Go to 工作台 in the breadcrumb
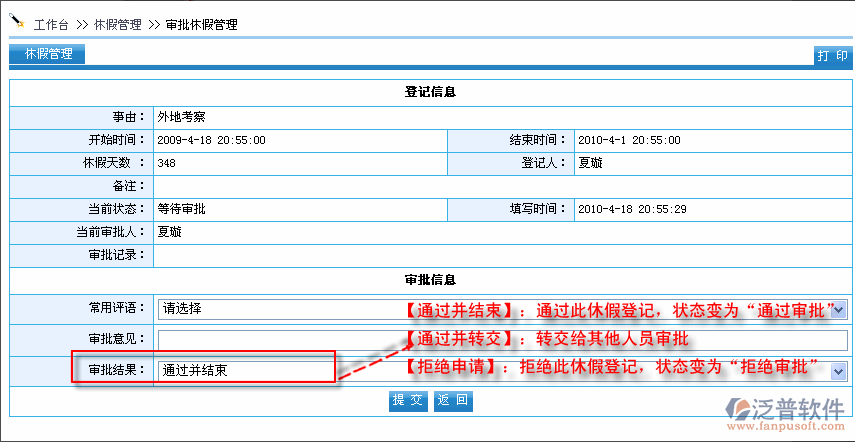This screenshot has height=442, width=855. point(54,24)
